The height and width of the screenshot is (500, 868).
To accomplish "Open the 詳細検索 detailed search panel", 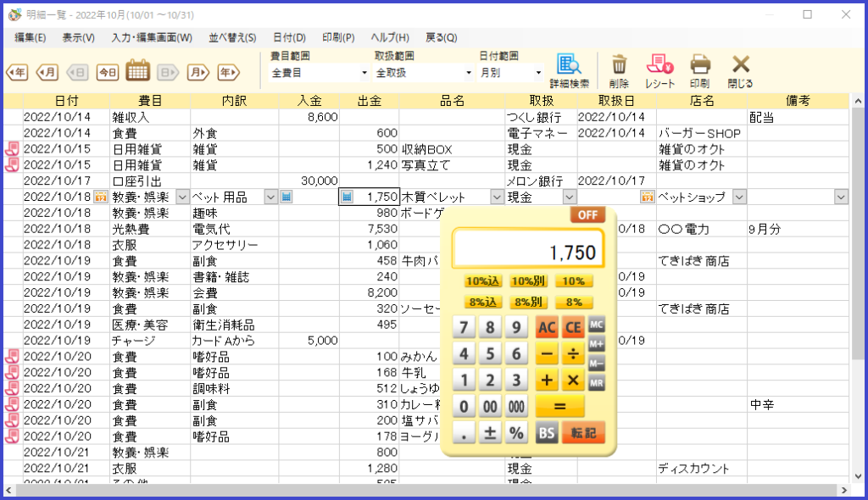I will [568, 67].
